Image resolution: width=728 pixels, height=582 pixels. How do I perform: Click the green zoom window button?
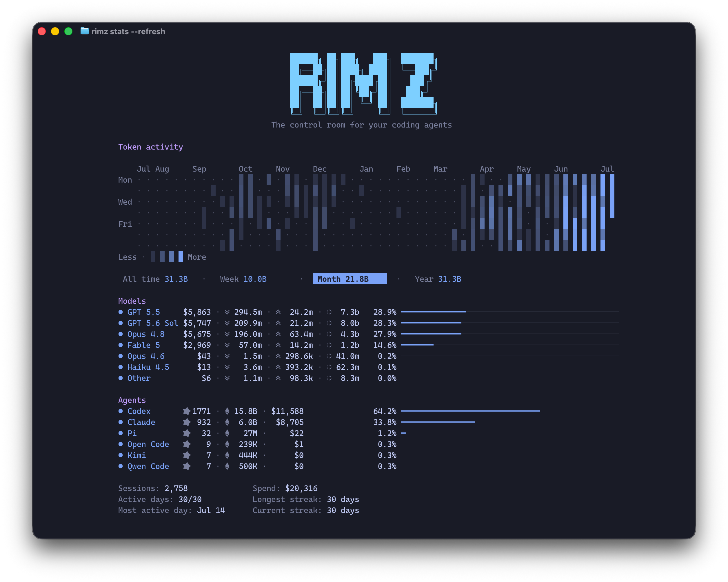click(x=68, y=31)
